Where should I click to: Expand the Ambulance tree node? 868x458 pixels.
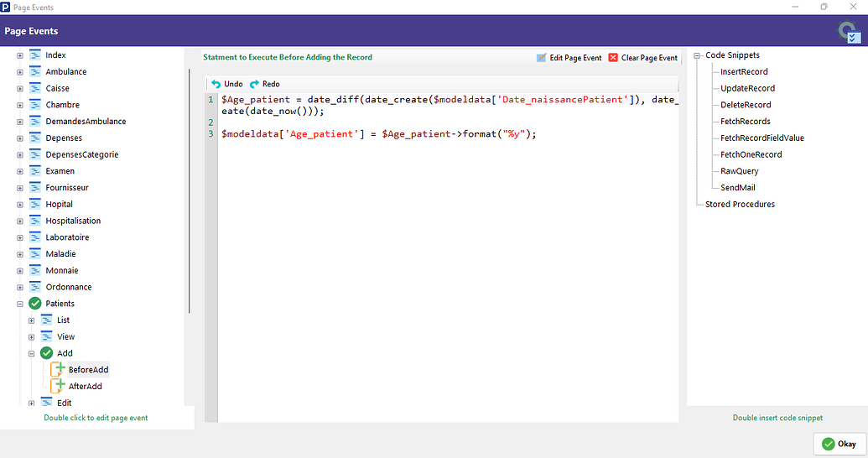tap(20, 72)
